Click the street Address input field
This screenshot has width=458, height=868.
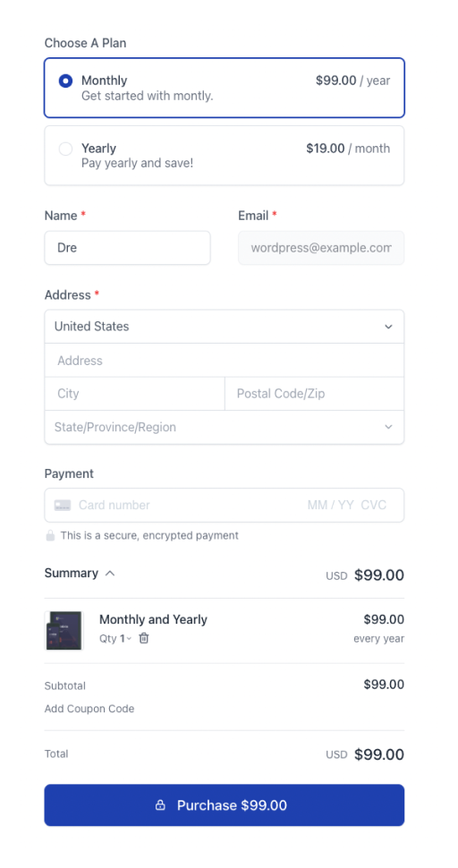pos(224,361)
